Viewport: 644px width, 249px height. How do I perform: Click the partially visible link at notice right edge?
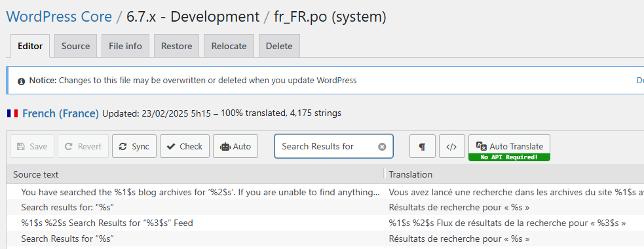(640, 81)
